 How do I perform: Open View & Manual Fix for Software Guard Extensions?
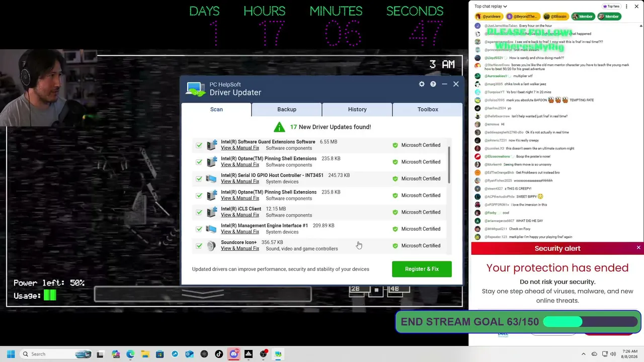point(240,148)
